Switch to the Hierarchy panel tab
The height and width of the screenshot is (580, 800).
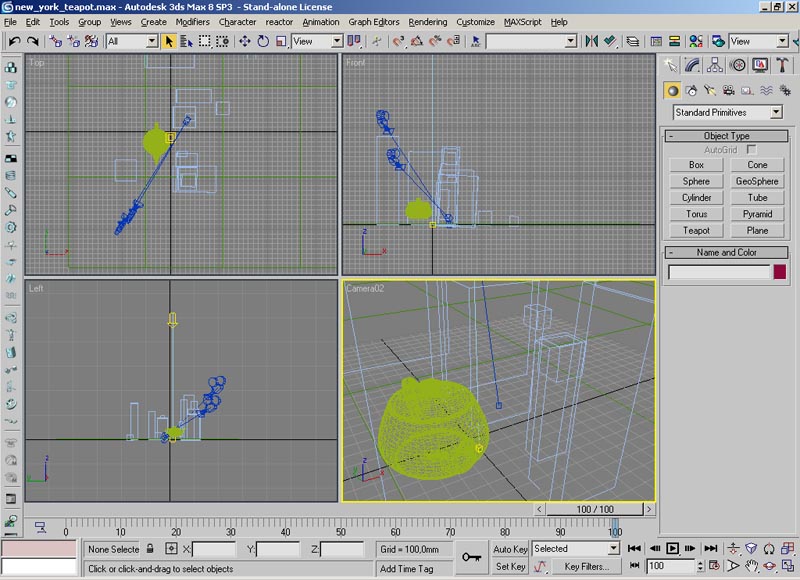click(x=716, y=65)
